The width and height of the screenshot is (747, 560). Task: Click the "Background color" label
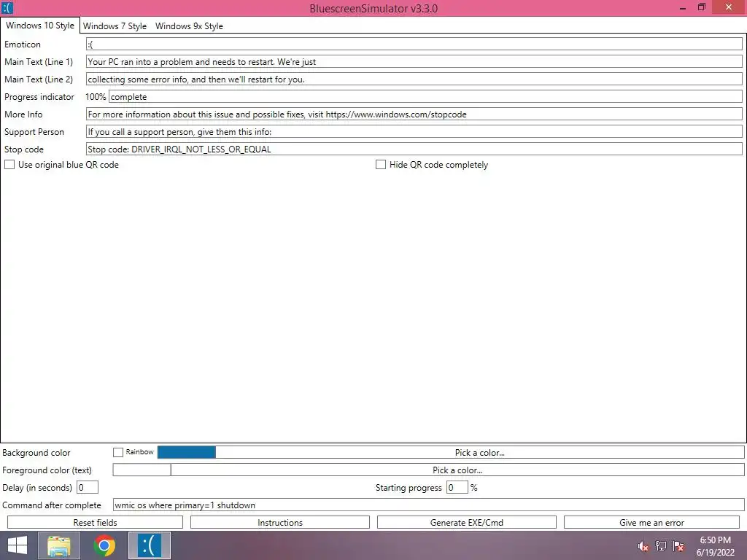click(x=36, y=452)
